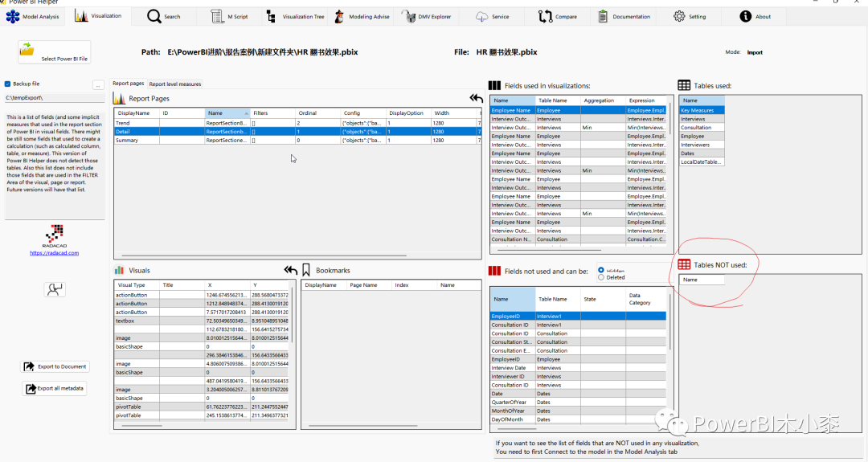Screen dimensions: 868x462
Task: Click the Fields not used vertical scrollbar
Action: tap(669, 322)
